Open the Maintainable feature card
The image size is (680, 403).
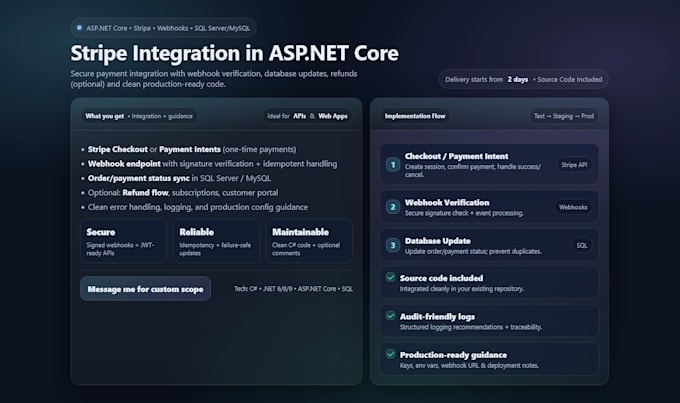point(309,241)
